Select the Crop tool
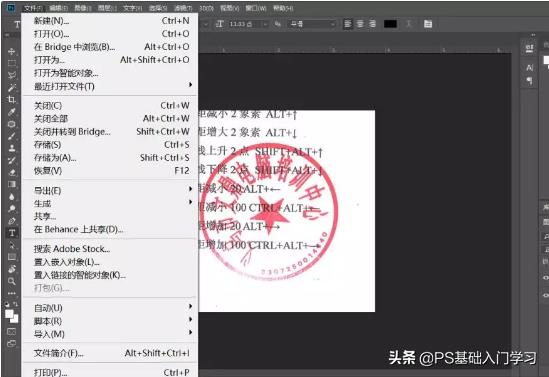This screenshot has height=377, width=549. click(12, 99)
